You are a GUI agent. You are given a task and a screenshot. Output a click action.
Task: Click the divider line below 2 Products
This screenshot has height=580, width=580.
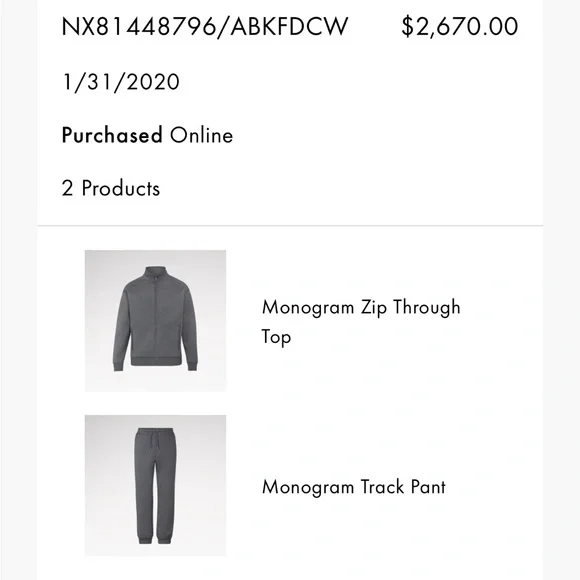pos(290,225)
